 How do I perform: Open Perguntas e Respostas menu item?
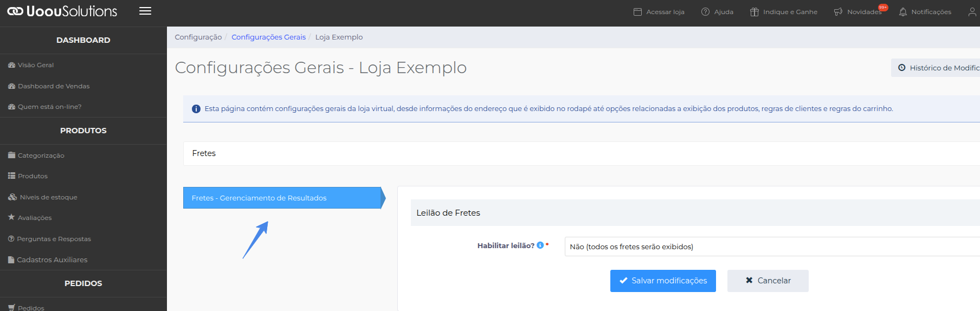54,239
